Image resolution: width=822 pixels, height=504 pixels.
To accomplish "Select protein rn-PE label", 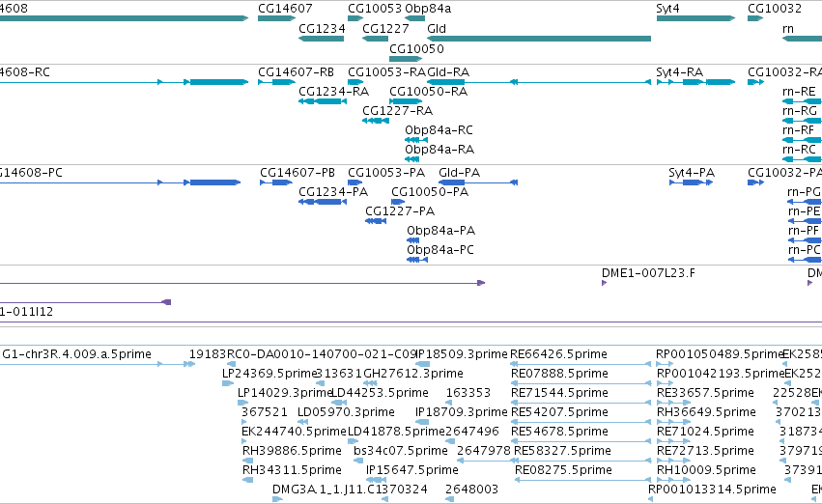I will (x=804, y=211).
